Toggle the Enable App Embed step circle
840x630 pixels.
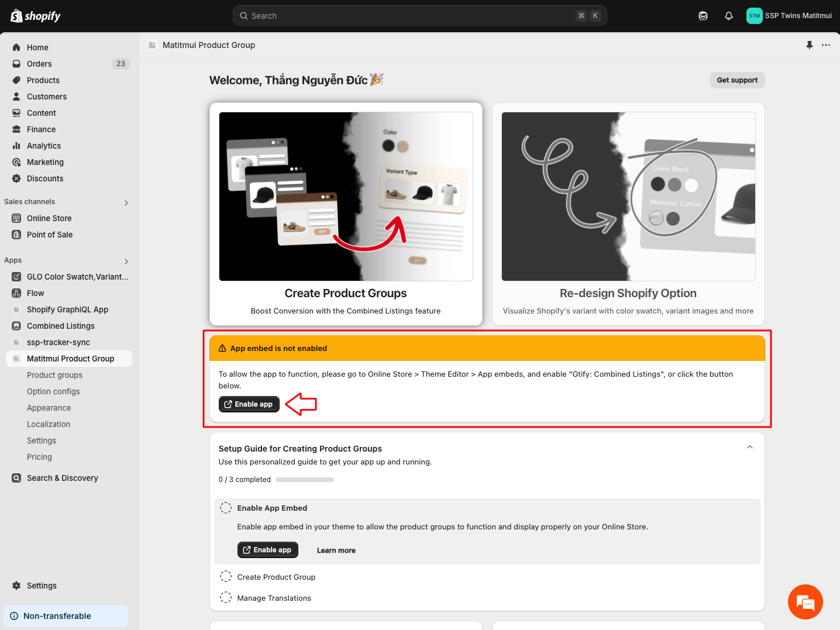[x=226, y=508]
